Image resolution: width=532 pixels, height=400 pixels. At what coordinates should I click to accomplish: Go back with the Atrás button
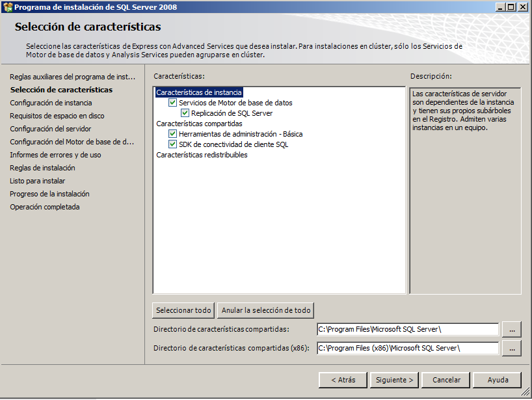point(343,380)
